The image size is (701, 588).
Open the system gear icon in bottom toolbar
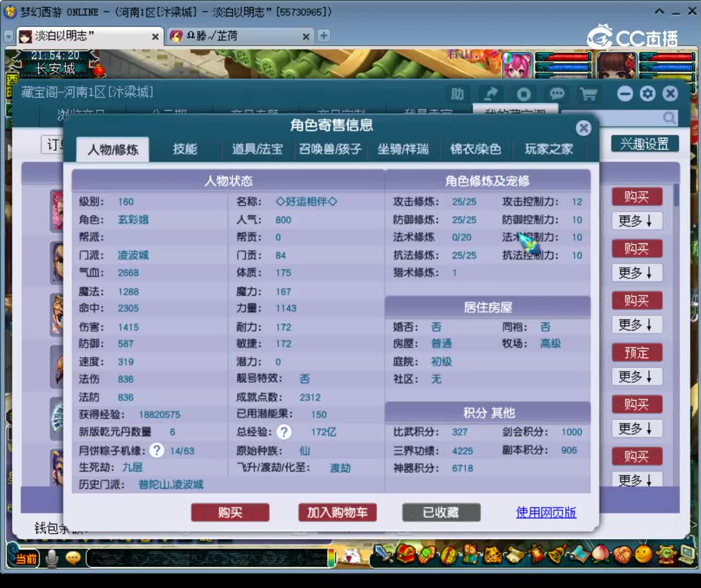pos(665,555)
